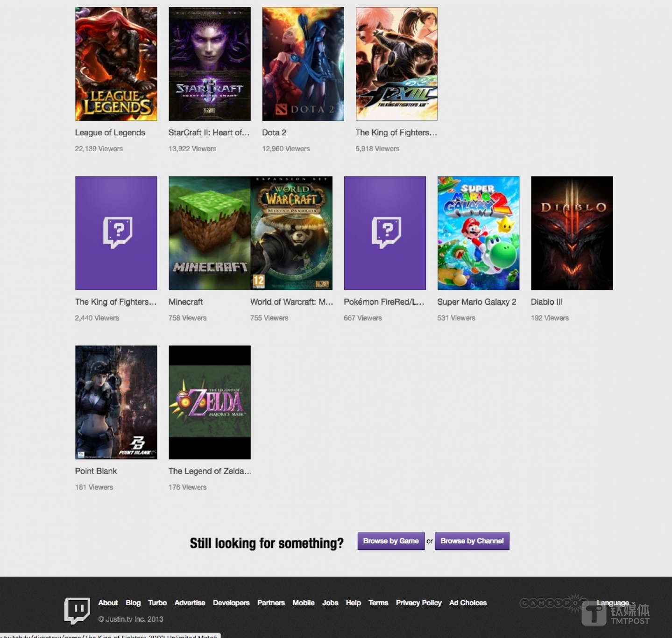This screenshot has width=672, height=638.
Task: Click the Point Blank game title
Action: tap(96, 471)
